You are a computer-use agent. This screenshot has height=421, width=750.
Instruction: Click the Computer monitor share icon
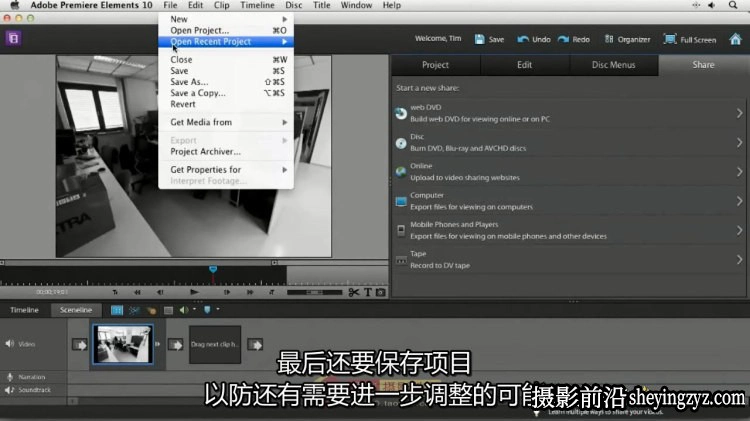401,201
